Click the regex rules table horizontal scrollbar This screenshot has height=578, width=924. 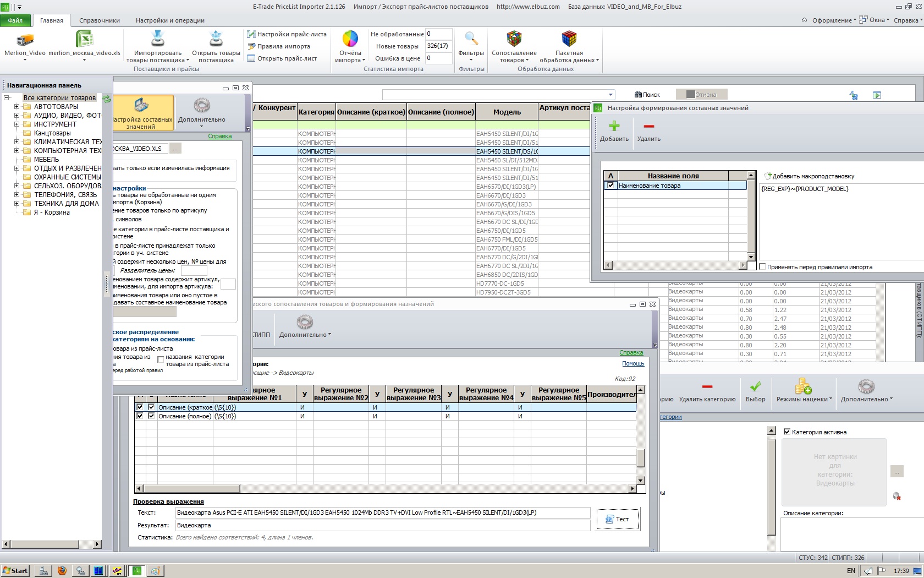click(x=387, y=488)
